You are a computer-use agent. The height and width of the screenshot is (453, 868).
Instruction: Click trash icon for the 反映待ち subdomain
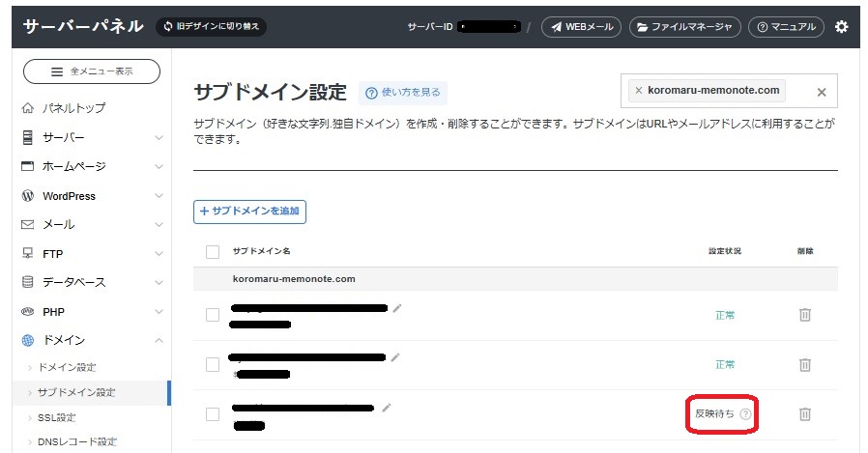tap(804, 413)
